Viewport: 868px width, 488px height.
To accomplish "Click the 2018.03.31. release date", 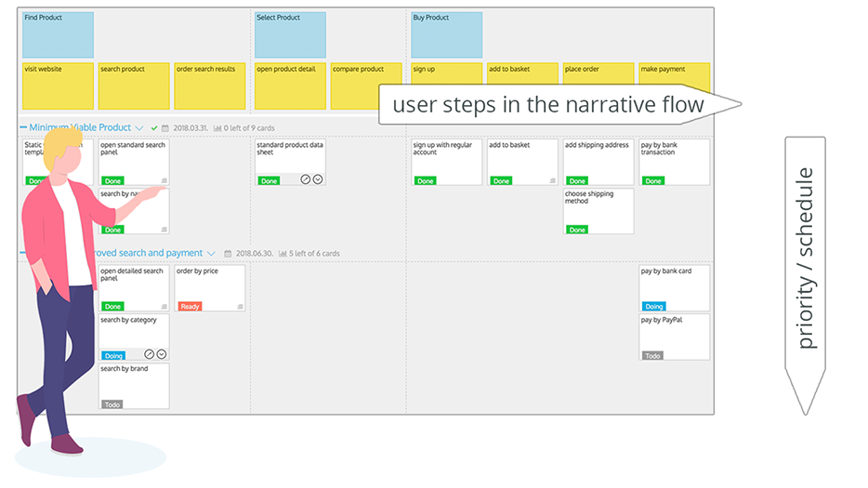I will (x=191, y=128).
